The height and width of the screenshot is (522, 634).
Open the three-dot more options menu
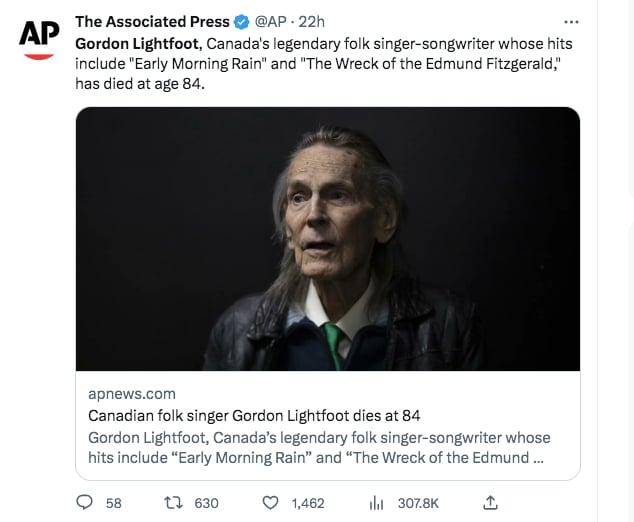tap(571, 22)
